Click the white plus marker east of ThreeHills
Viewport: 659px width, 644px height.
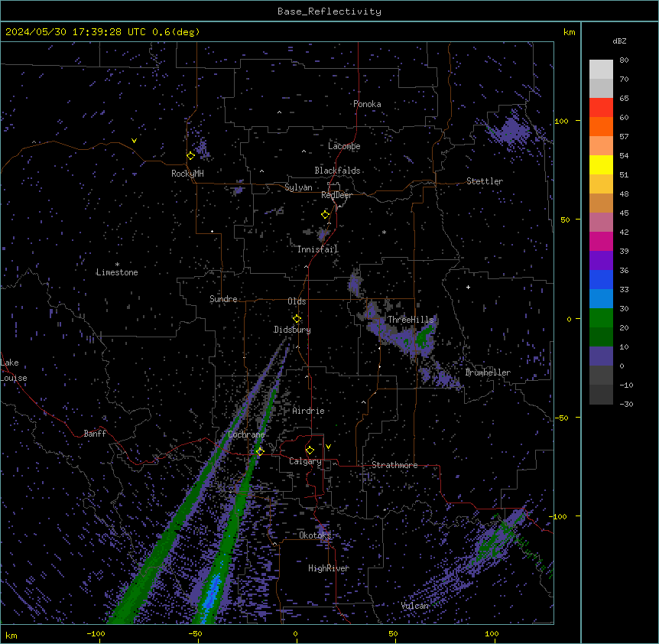[468, 287]
